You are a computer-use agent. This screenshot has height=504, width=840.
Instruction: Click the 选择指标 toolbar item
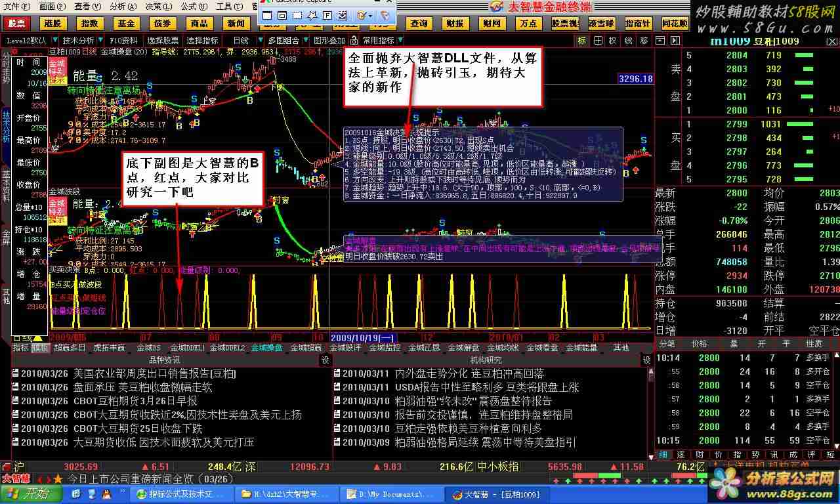[x=202, y=40]
